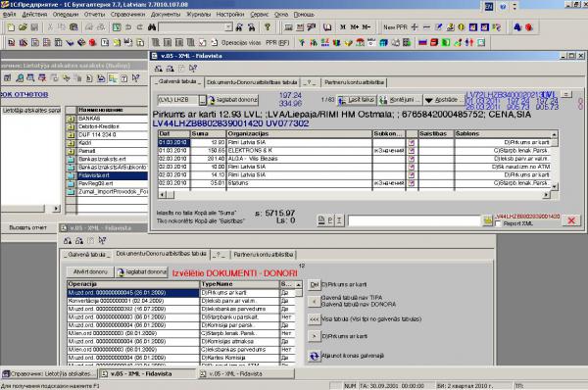This screenshot has width=588, height=390.
Task: Open the toolbar search combo box dropdown
Action: [228, 27]
